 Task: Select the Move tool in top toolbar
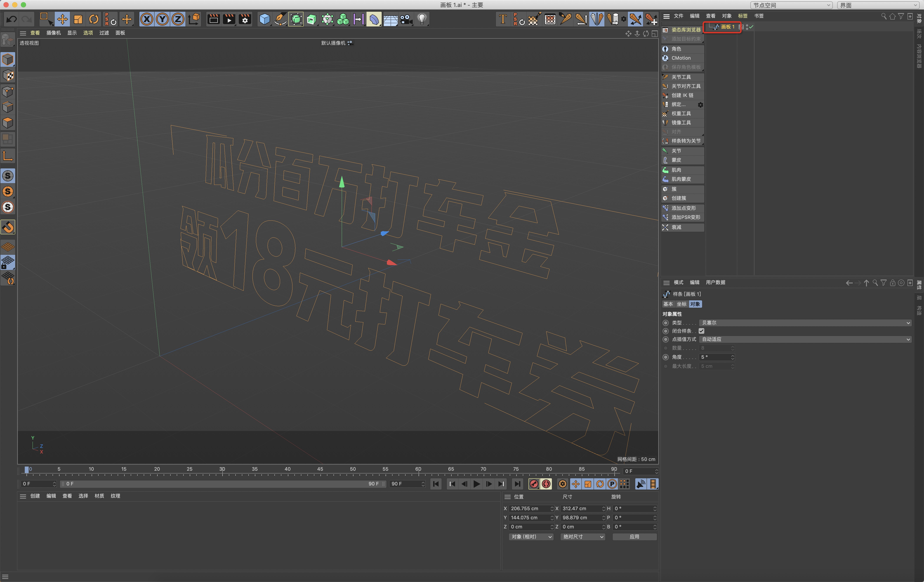pyautogui.click(x=62, y=19)
